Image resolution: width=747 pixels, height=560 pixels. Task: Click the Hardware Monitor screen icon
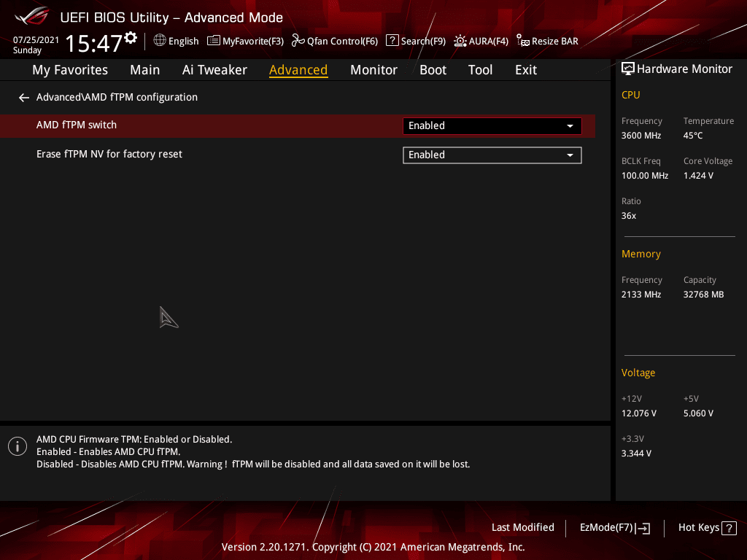(x=628, y=69)
